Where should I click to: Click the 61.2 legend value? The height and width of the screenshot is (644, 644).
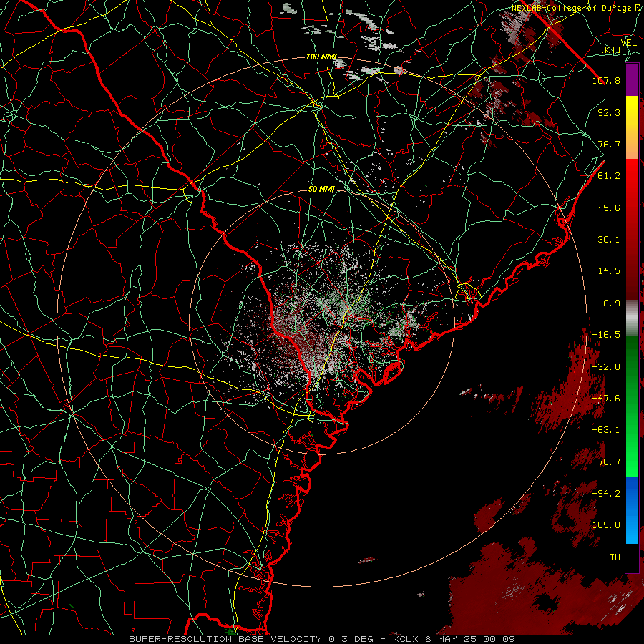pyautogui.click(x=609, y=176)
